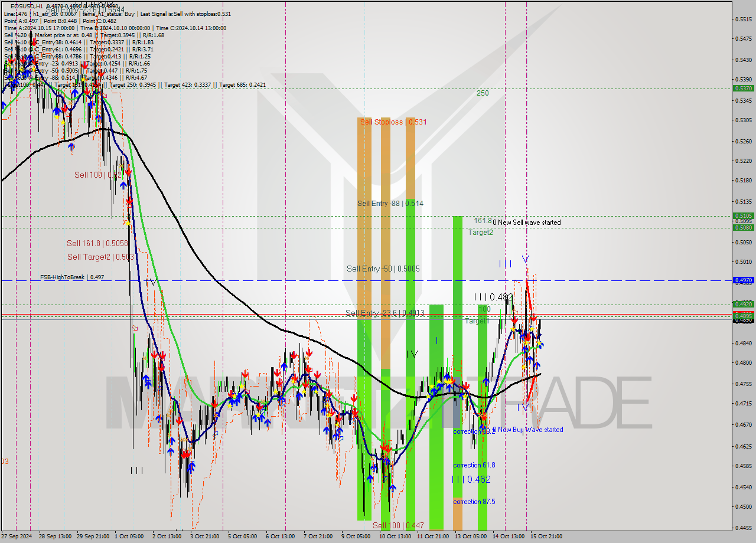
Task: Click the '7 Oct 21:00' time label
Action: click(x=318, y=537)
